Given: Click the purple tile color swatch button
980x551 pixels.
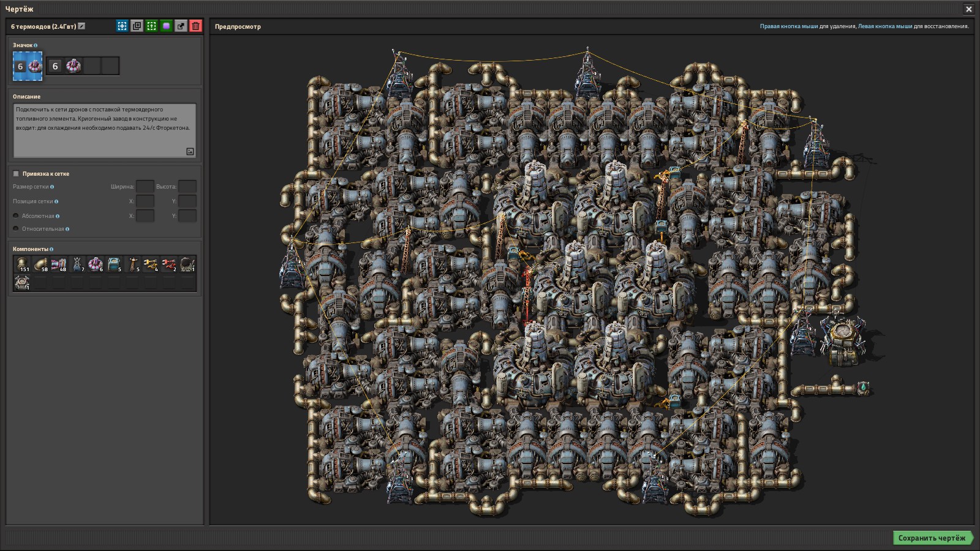Looking at the screenshot, I should pos(166,26).
